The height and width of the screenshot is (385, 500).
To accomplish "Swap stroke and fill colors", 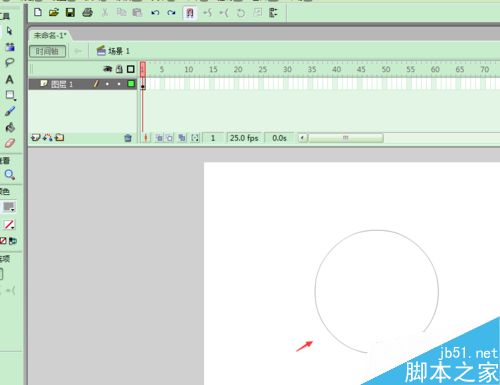I will (x=13, y=241).
